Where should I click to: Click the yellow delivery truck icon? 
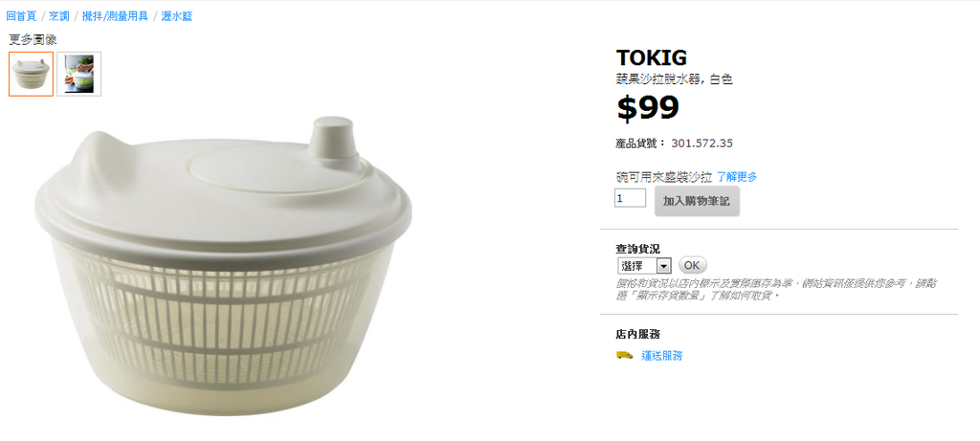tap(624, 355)
